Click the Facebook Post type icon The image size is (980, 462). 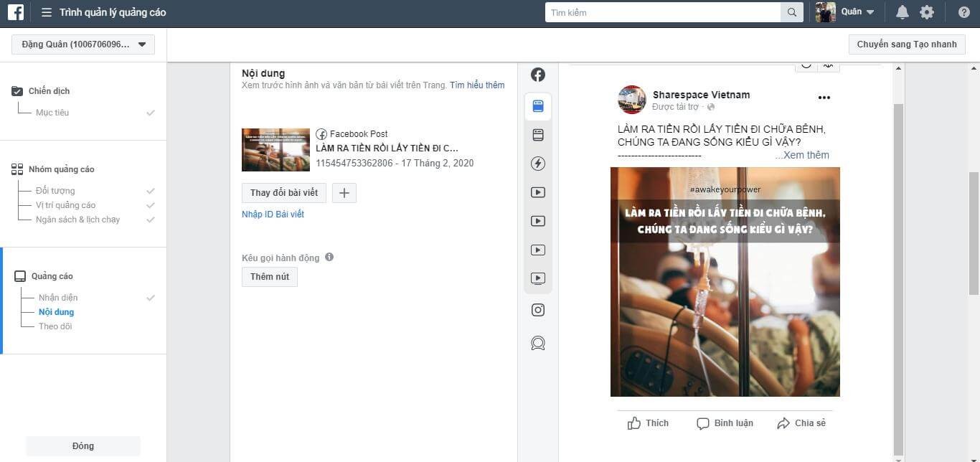point(321,134)
